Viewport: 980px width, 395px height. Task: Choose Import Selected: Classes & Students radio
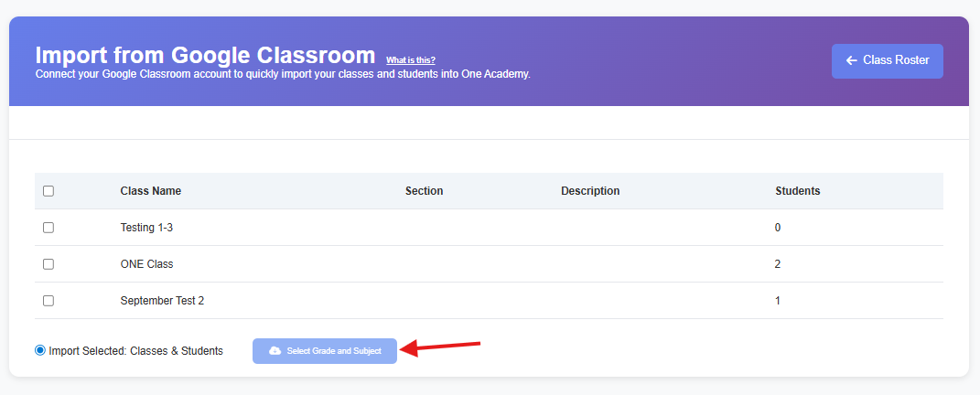(40, 350)
